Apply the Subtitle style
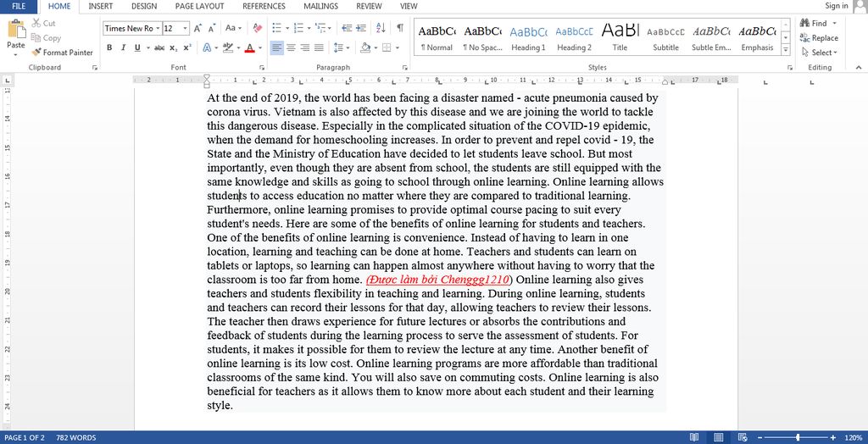 665,37
